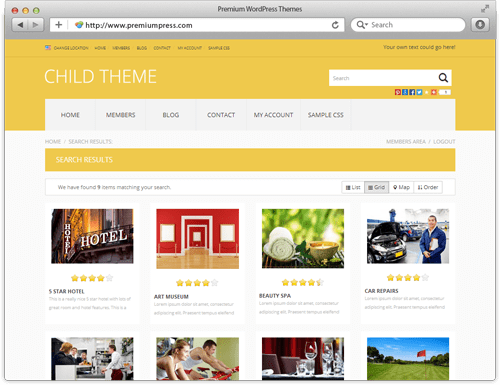This screenshot has height=385, width=500.
Task: Open the Car Repairs thumbnail
Action: 408,236
